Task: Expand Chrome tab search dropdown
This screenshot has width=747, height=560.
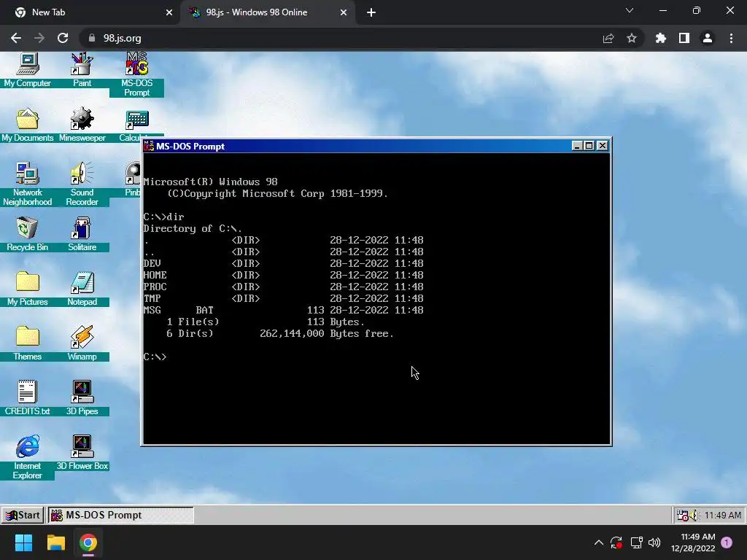Action: tap(630, 10)
